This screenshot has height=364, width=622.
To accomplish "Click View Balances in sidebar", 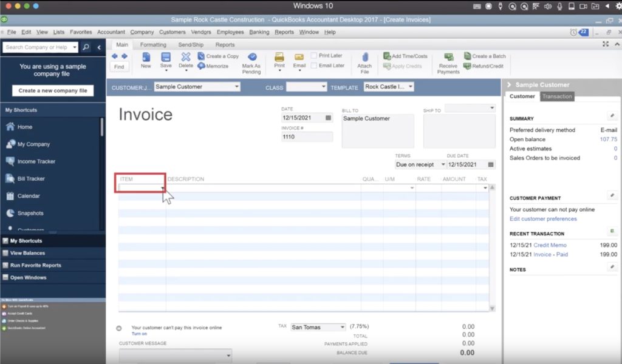I will pyautogui.click(x=27, y=253).
